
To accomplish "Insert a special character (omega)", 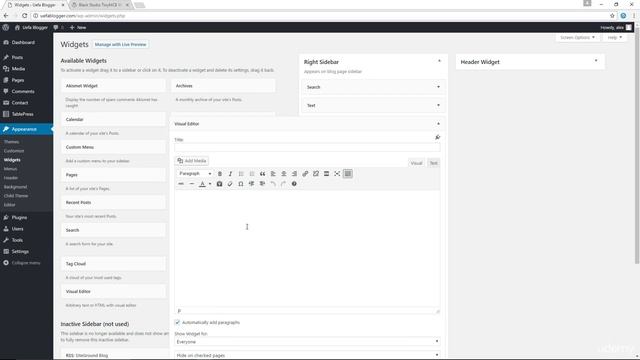I will (241, 184).
